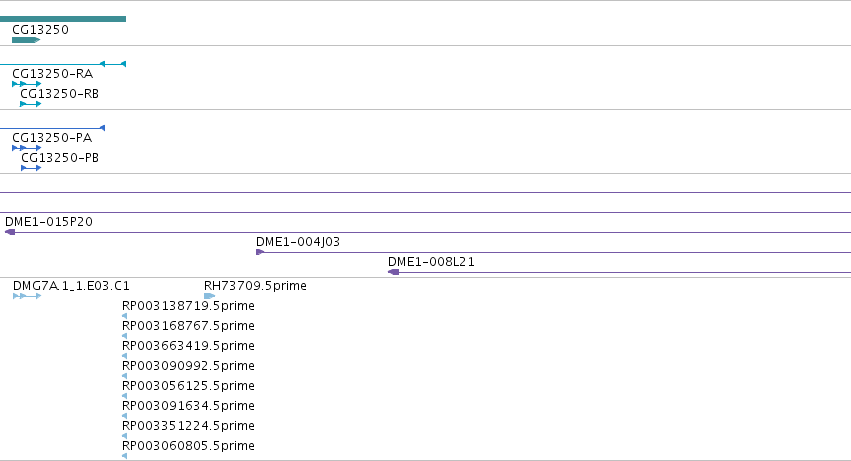Open the RP003138719.5prime EST label

188,306
